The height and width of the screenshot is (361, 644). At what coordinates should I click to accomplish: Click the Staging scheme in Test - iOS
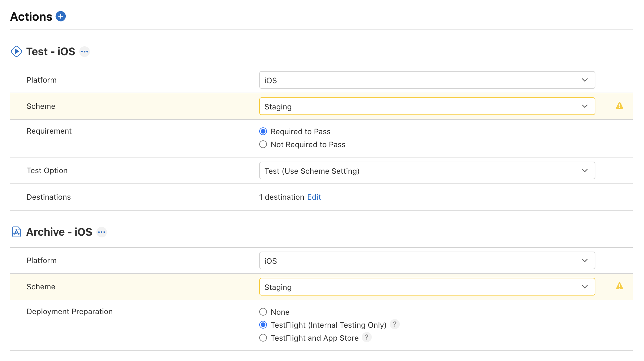pos(427,106)
